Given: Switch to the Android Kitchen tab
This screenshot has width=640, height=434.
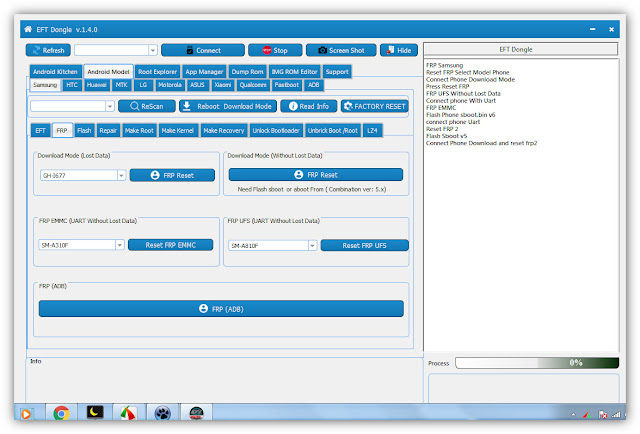Looking at the screenshot, I should (55, 71).
